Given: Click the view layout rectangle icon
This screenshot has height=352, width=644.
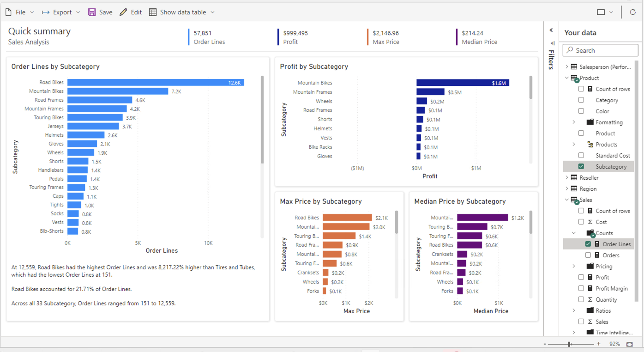Looking at the screenshot, I should tap(601, 12).
